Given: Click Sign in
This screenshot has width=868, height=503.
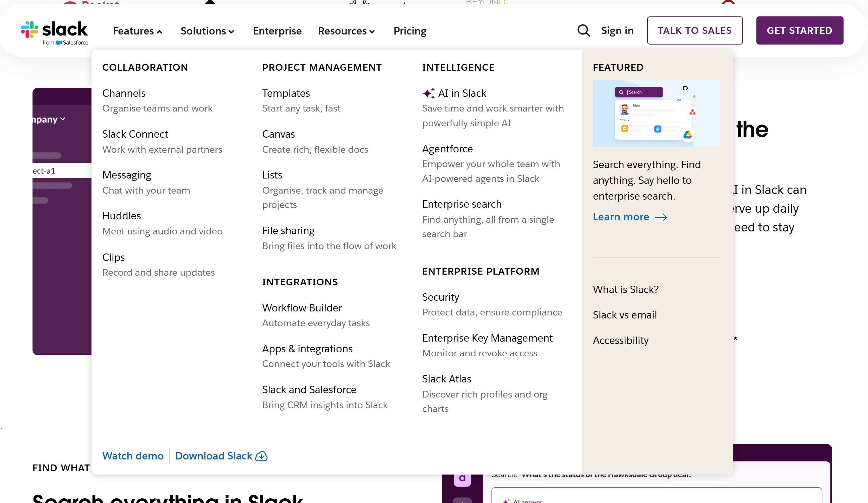Looking at the screenshot, I should [x=617, y=30].
